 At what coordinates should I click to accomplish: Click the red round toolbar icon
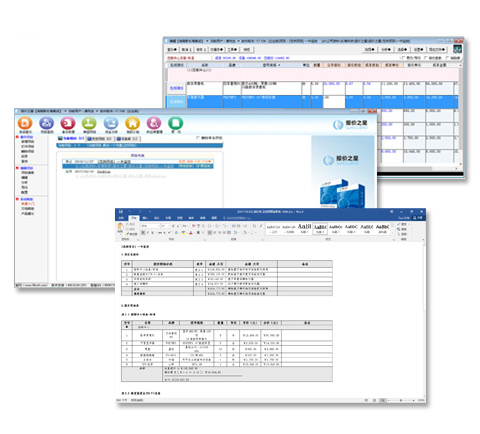(x=68, y=123)
